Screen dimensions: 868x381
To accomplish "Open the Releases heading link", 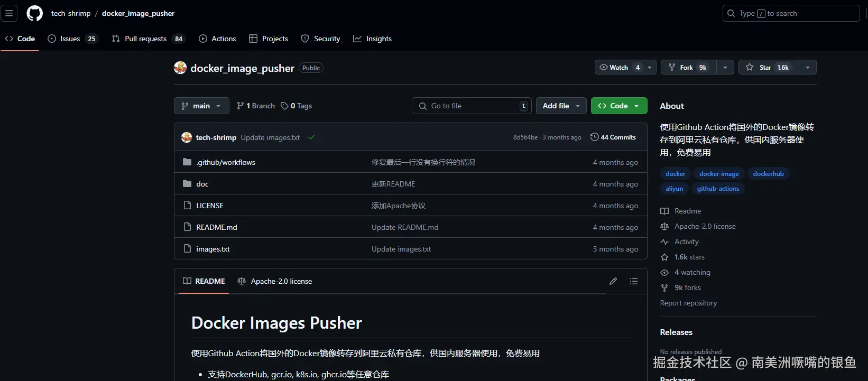I will point(676,332).
